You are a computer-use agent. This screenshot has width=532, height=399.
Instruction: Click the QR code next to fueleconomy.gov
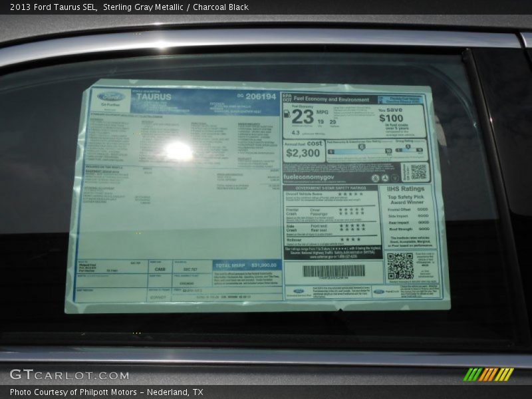tap(418, 172)
